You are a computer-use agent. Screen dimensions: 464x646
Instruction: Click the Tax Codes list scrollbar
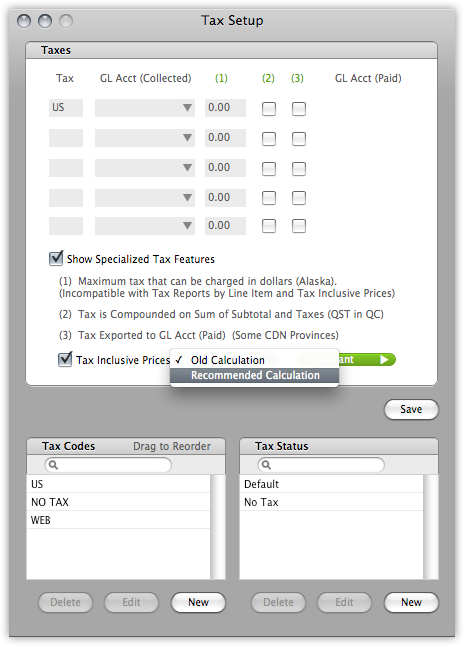[218, 527]
